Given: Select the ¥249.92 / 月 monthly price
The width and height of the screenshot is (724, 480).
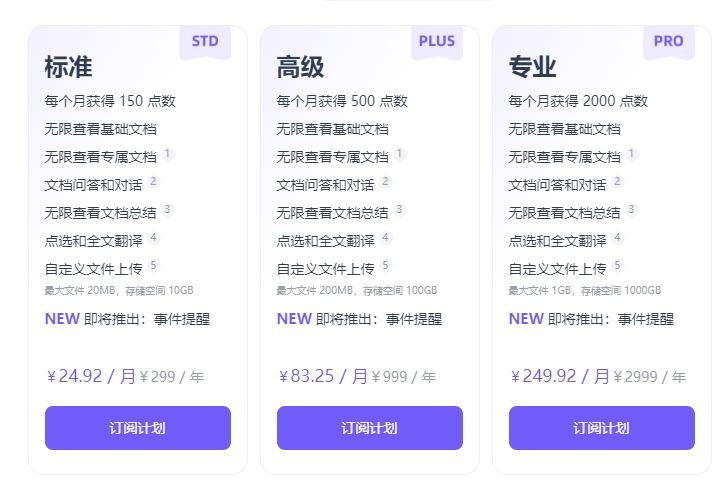Looking at the screenshot, I should point(560,376).
